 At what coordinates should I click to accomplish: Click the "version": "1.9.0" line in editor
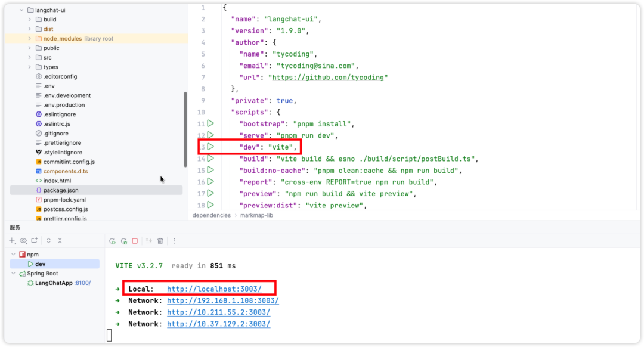[x=270, y=31]
